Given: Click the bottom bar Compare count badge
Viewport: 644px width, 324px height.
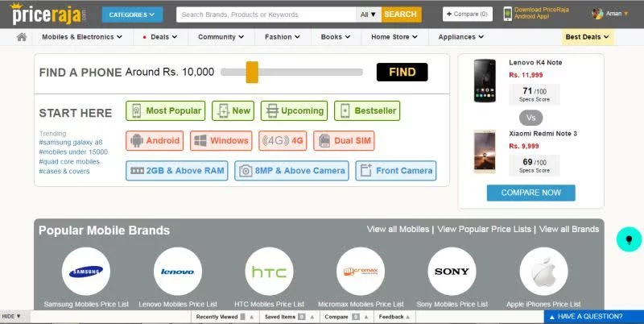Looking at the screenshot, I should pyautogui.click(x=356, y=317).
